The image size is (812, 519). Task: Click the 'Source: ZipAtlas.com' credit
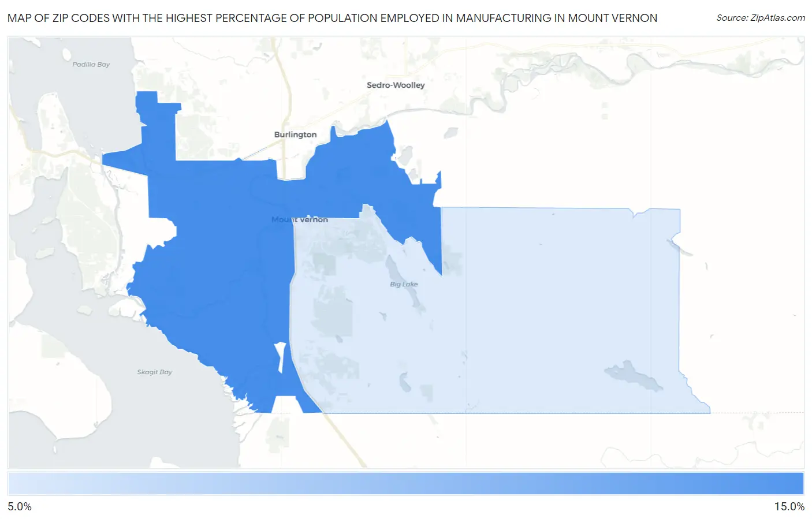pyautogui.click(x=761, y=18)
